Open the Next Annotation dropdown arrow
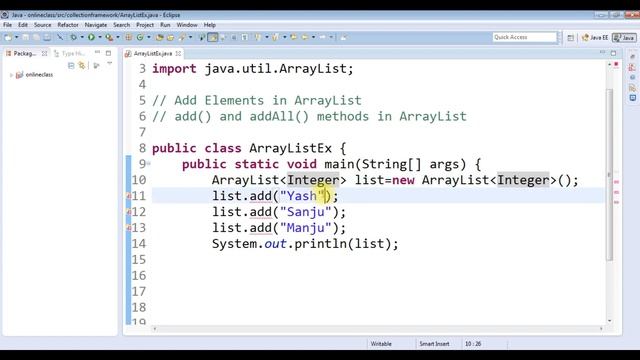Screen dimensions: 640x360 267,37
